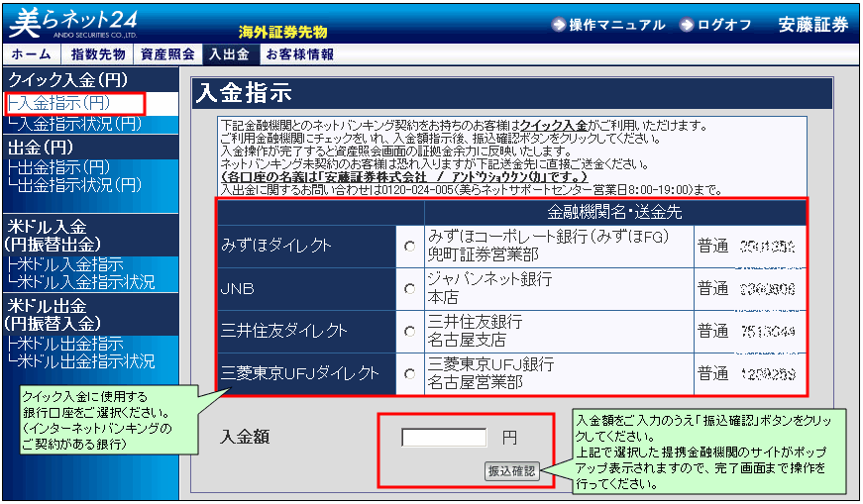This screenshot has width=863, height=504.
Task: Click the 入金指示 page heading
Action: [x=244, y=92]
